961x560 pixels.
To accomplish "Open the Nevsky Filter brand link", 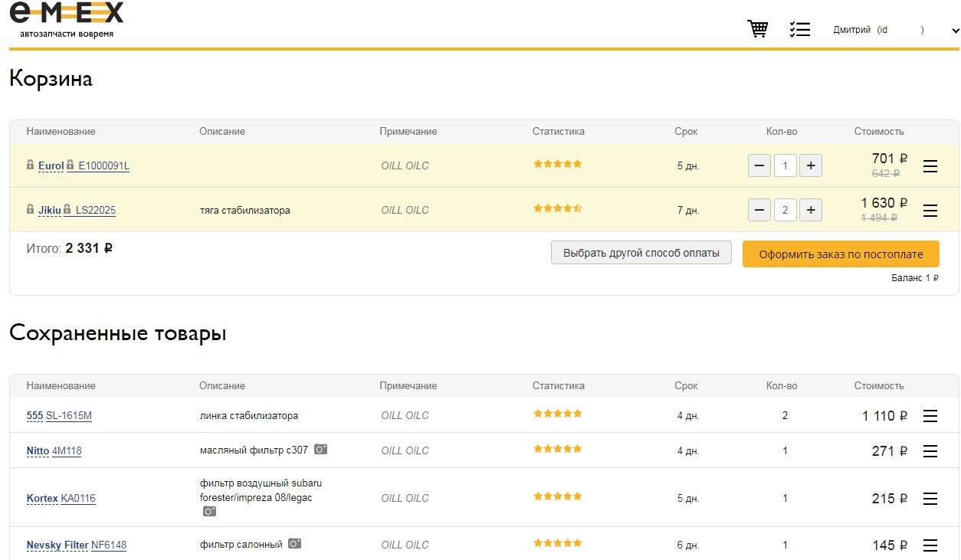I will [x=57, y=545].
